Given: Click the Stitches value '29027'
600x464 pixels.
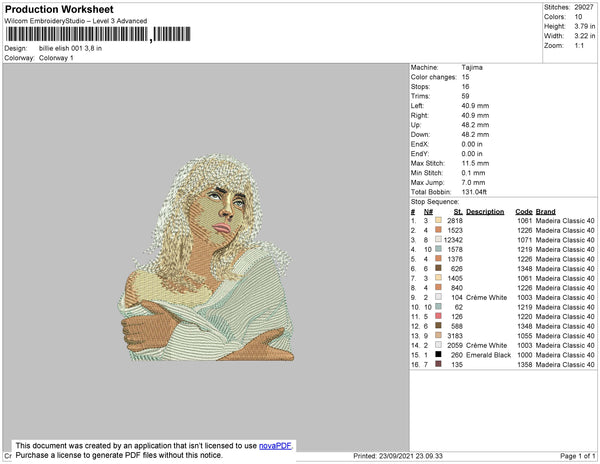Looking at the screenshot, I should [584, 7].
